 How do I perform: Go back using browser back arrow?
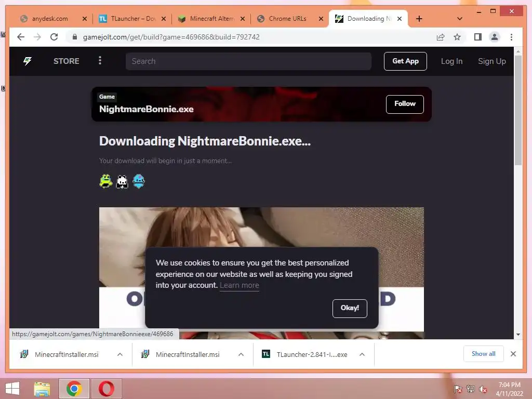click(21, 37)
